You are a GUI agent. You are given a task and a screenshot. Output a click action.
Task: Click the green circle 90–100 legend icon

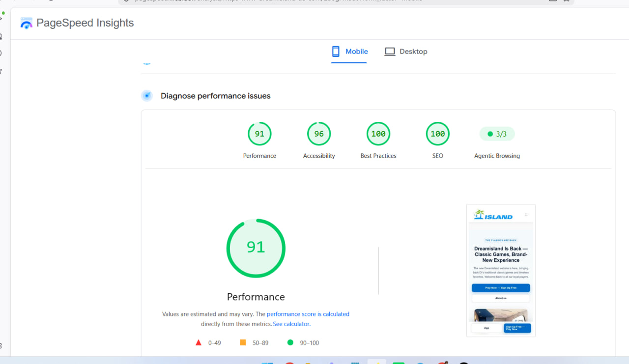coord(290,342)
